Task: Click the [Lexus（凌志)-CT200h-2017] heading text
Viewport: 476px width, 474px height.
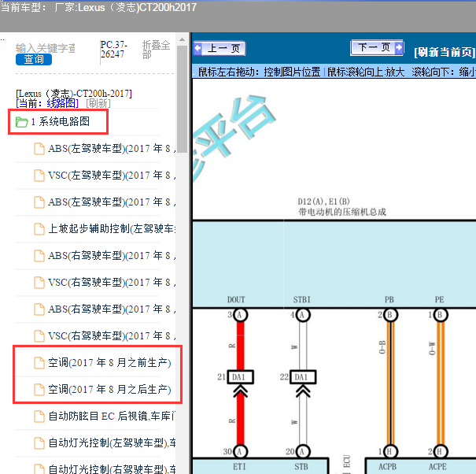Action: click(x=74, y=94)
